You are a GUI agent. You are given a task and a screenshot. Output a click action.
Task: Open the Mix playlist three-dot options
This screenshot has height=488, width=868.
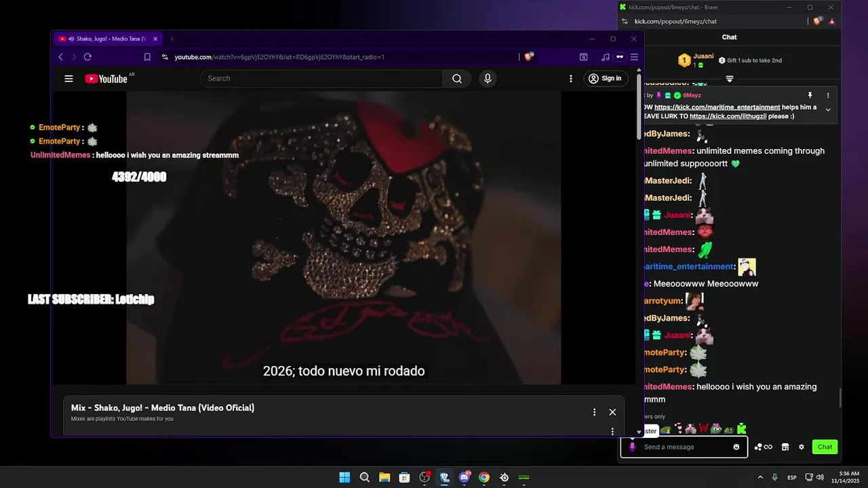[595, 412]
